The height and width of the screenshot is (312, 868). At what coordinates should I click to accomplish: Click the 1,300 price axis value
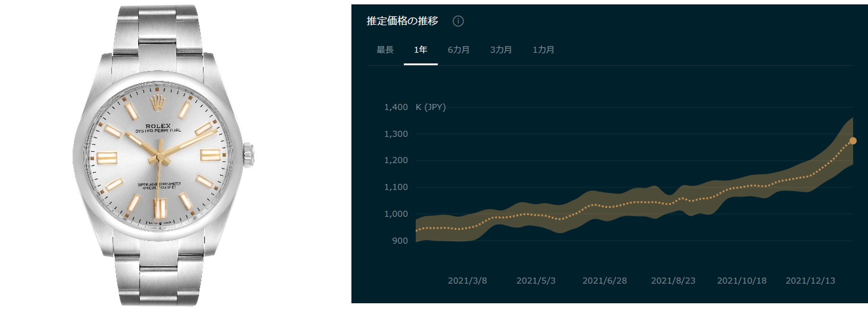pyautogui.click(x=396, y=134)
